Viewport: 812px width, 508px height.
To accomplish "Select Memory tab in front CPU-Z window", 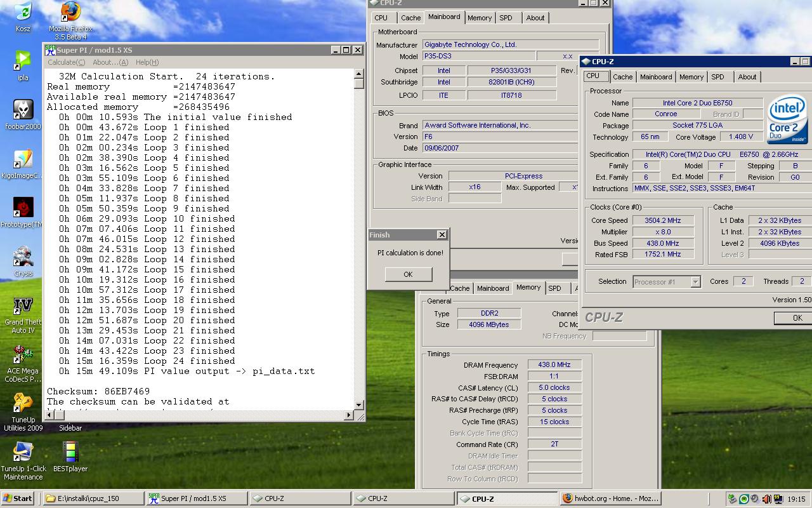I will click(691, 77).
